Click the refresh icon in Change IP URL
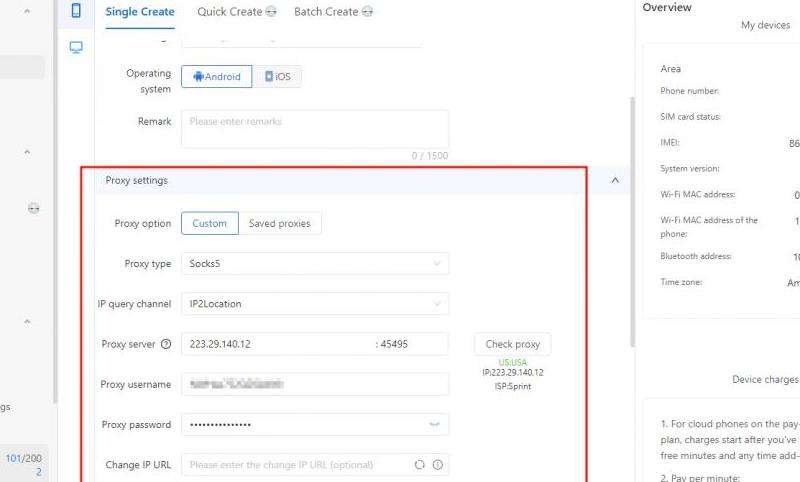The width and height of the screenshot is (800, 482). point(420,465)
